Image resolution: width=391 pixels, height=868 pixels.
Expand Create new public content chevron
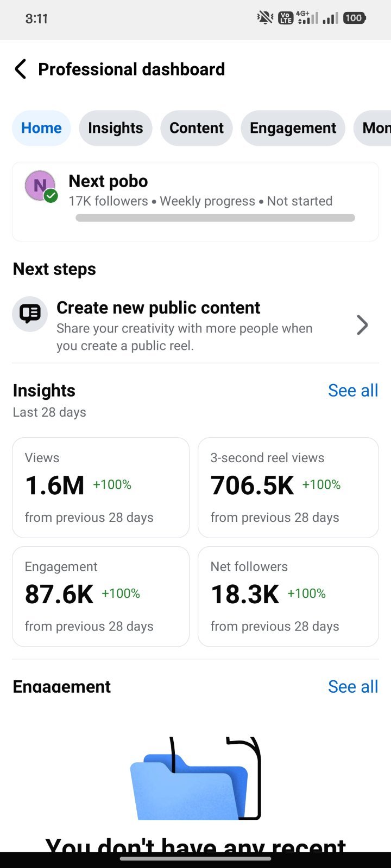click(362, 325)
